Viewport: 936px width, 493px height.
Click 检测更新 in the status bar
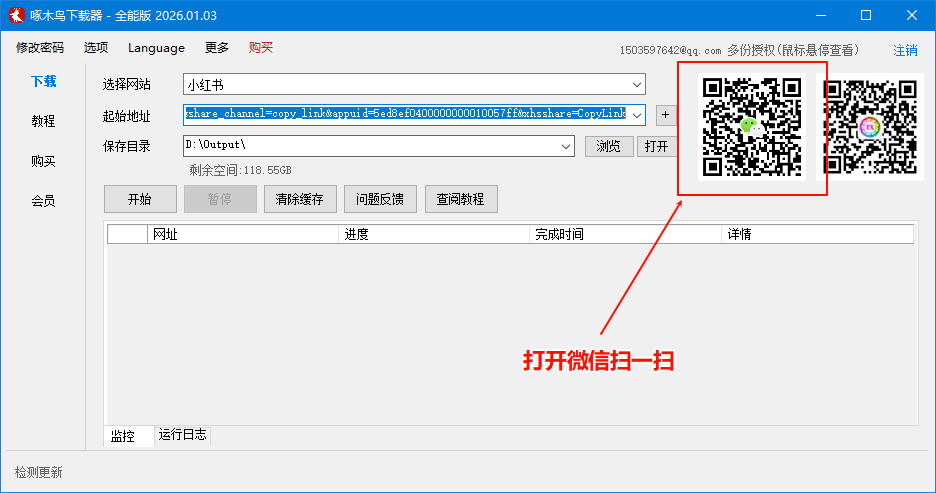(x=39, y=472)
